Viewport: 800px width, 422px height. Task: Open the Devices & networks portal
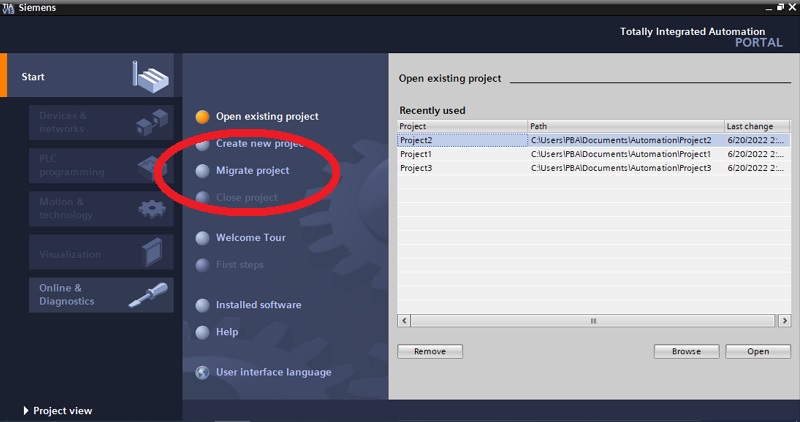coord(101,122)
